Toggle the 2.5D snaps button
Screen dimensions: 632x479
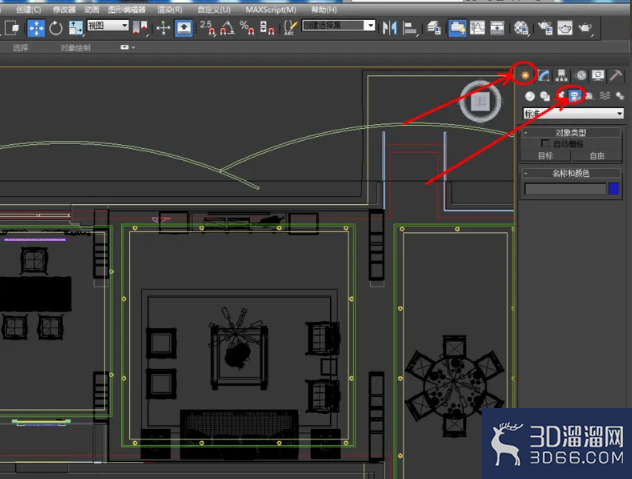coord(208,28)
